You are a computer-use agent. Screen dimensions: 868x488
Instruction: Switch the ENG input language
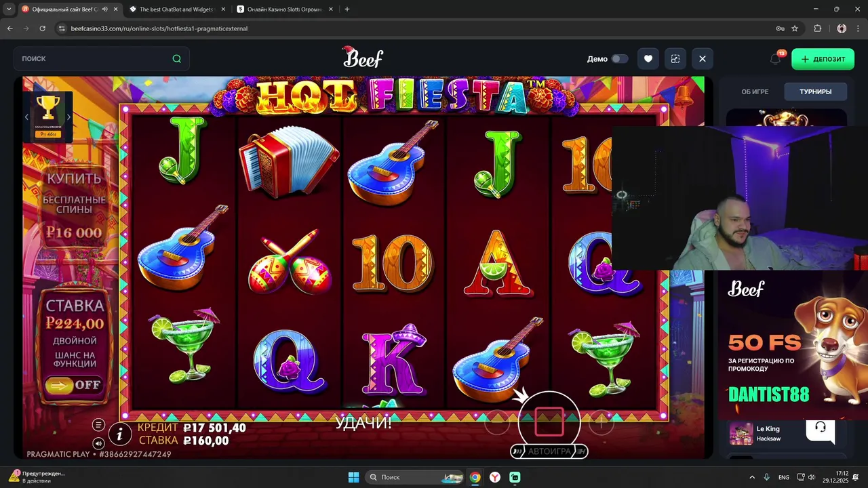pos(784,477)
